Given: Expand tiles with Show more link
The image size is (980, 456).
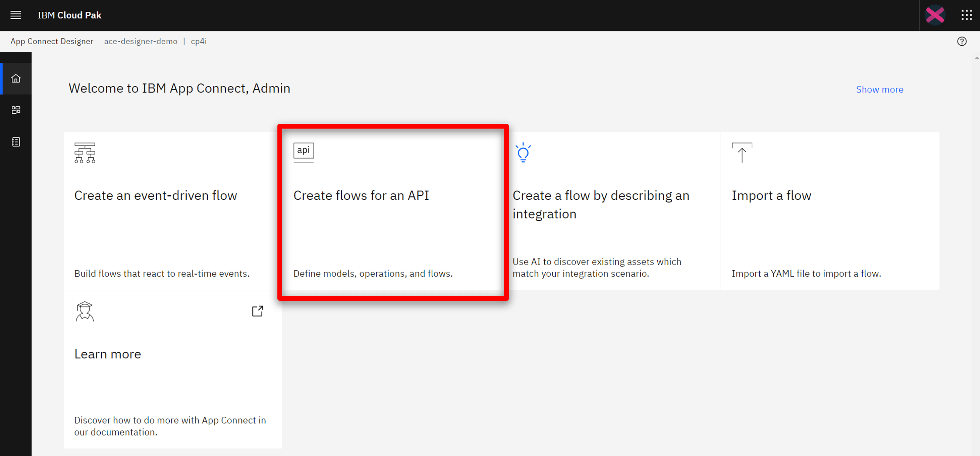Looking at the screenshot, I should pyautogui.click(x=879, y=89).
